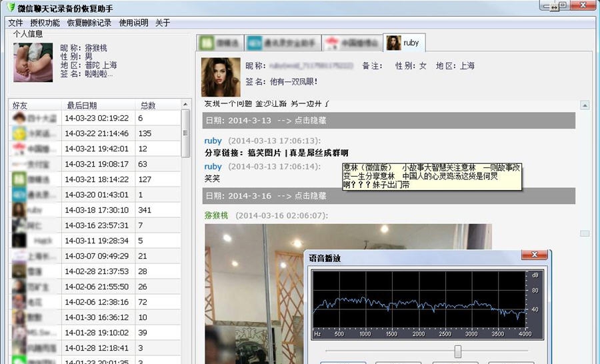The width and height of the screenshot is (600, 364).
Task: Select friend row dated 14-02-06 21:55:50
Action: coord(95,286)
